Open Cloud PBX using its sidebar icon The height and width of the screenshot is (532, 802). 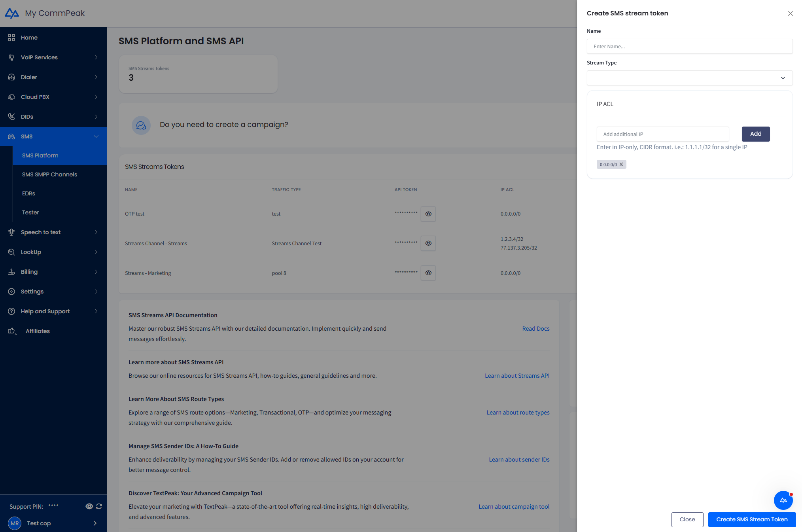click(11, 97)
